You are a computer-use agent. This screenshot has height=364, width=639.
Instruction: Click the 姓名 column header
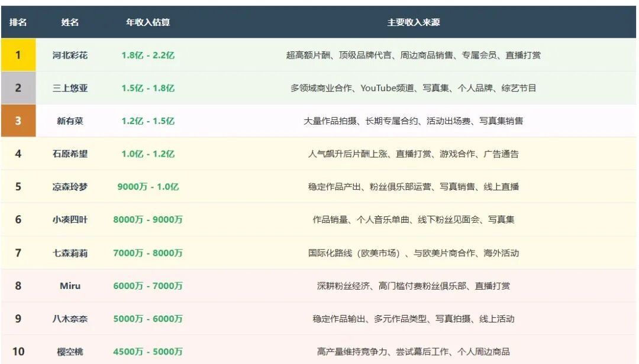pyautogui.click(x=70, y=22)
